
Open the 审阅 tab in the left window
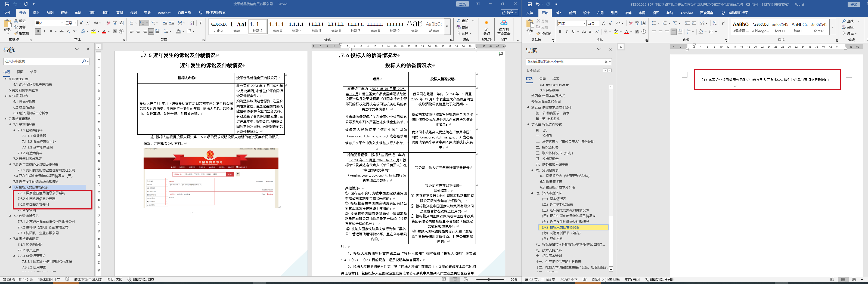[119, 13]
